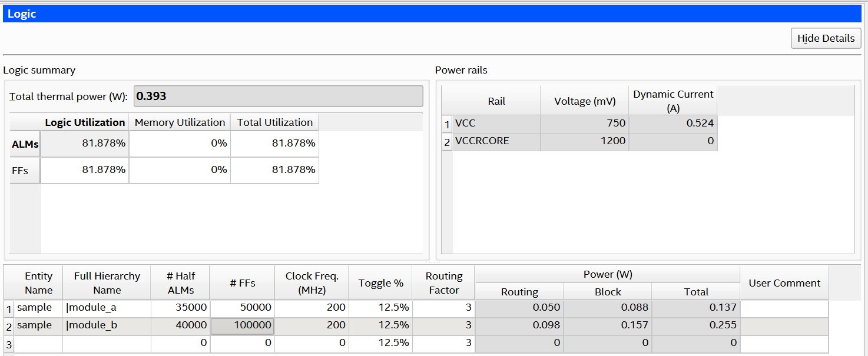Click the Logic Utilization column header
This screenshot has width=868, height=356.
click(85, 122)
